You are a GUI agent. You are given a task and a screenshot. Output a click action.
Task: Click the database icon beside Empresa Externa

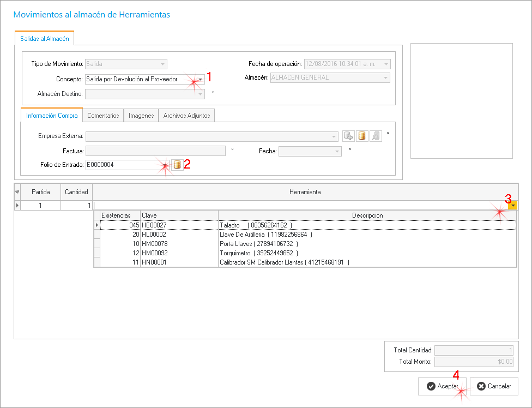[x=362, y=136]
